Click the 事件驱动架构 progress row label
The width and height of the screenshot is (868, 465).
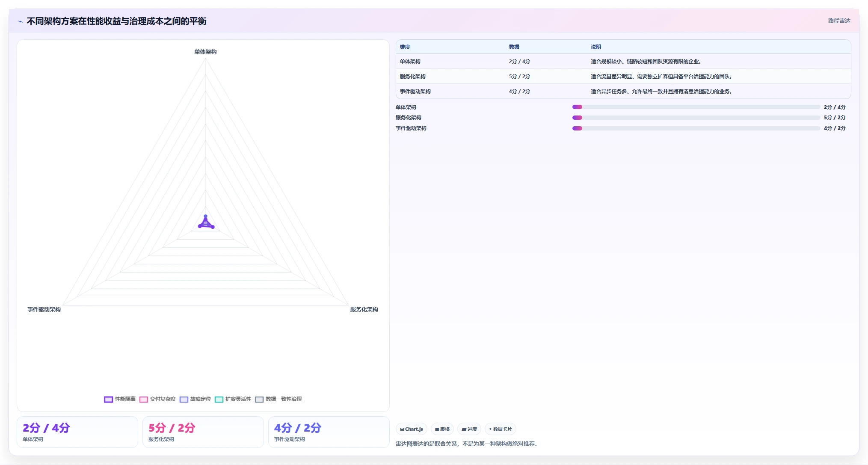(x=411, y=128)
